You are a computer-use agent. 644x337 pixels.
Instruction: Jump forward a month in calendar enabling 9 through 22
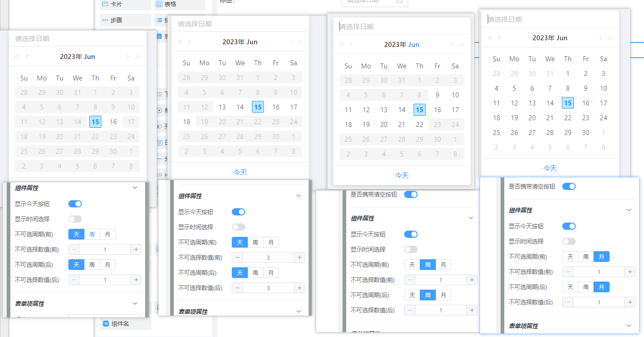452,45
